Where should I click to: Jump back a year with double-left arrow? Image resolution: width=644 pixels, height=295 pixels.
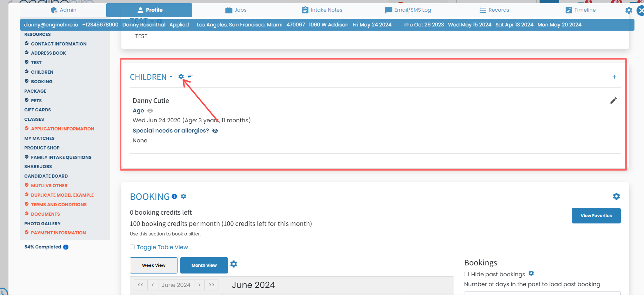coord(140,285)
